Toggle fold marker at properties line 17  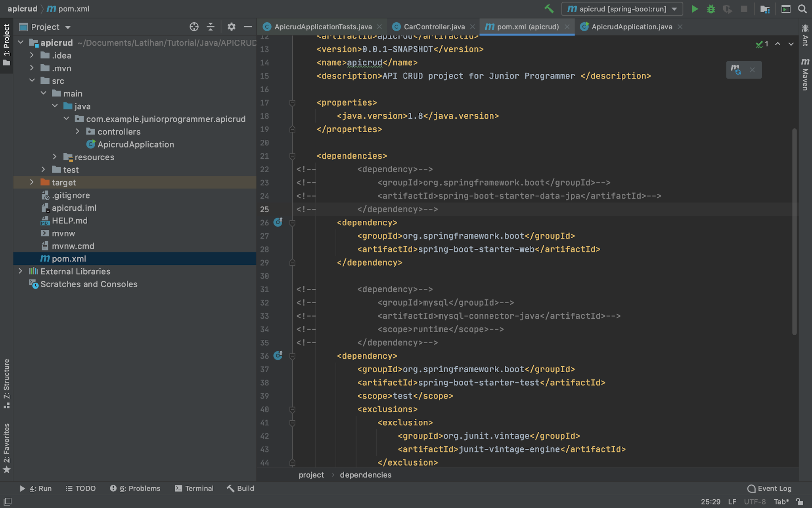292,103
